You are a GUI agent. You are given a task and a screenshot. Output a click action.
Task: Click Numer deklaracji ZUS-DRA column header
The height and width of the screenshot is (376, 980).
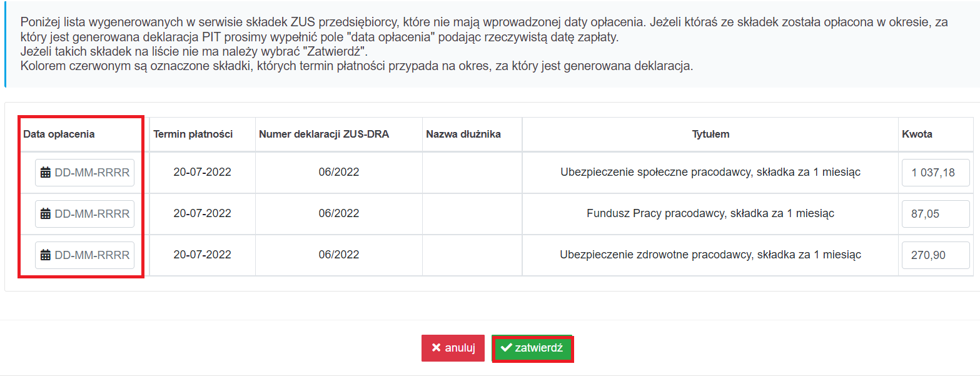coord(324,135)
